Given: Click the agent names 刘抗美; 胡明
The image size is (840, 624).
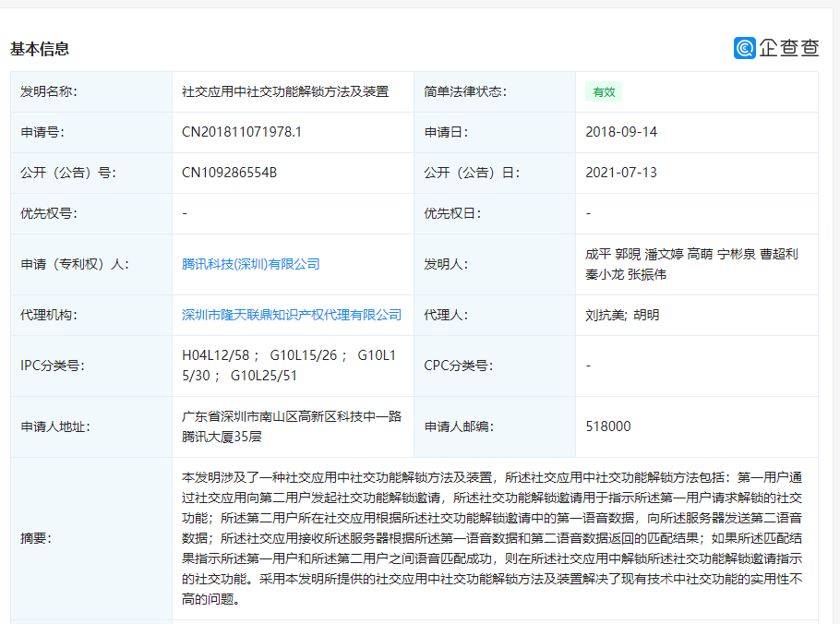Looking at the screenshot, I should point(622,315).
